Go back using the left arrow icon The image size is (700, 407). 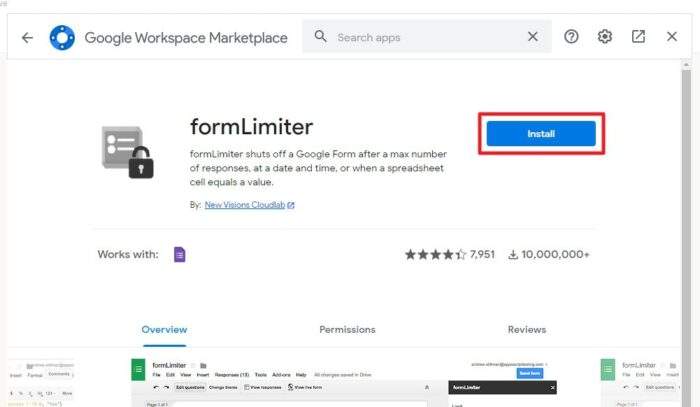click(x=27, y=37)
